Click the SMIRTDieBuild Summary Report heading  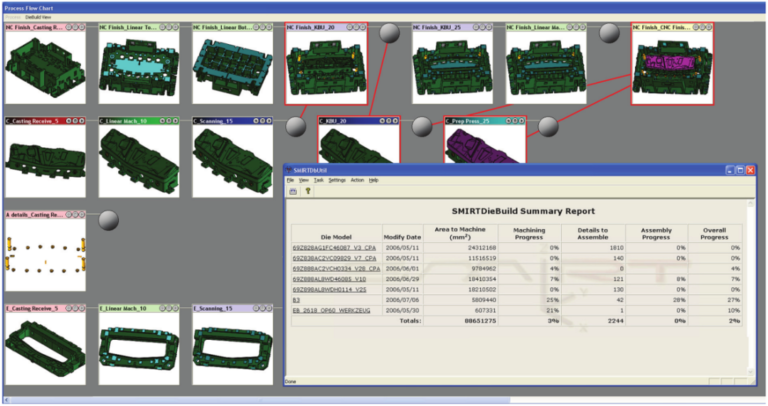click(523, 211)
